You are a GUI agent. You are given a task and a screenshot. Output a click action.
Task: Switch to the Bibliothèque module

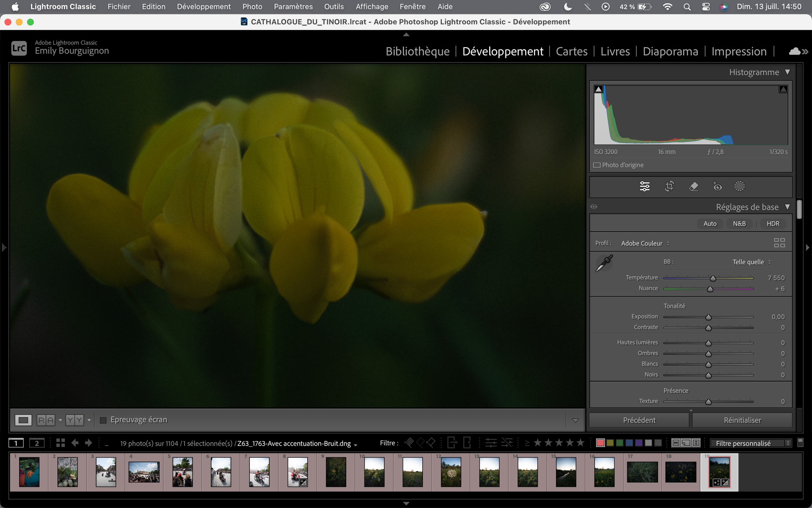click(417, 51)
